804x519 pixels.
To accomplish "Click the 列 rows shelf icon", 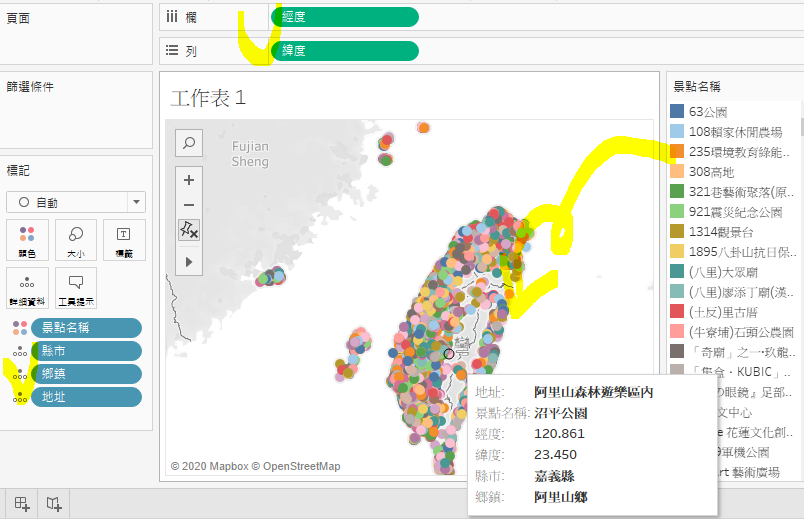I will click(172, 50).
